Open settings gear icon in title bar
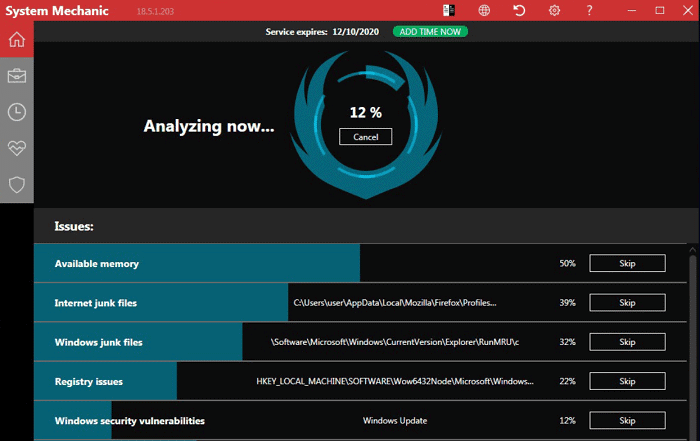Viewport: 700px width, 441px height. tap(554, 10)
